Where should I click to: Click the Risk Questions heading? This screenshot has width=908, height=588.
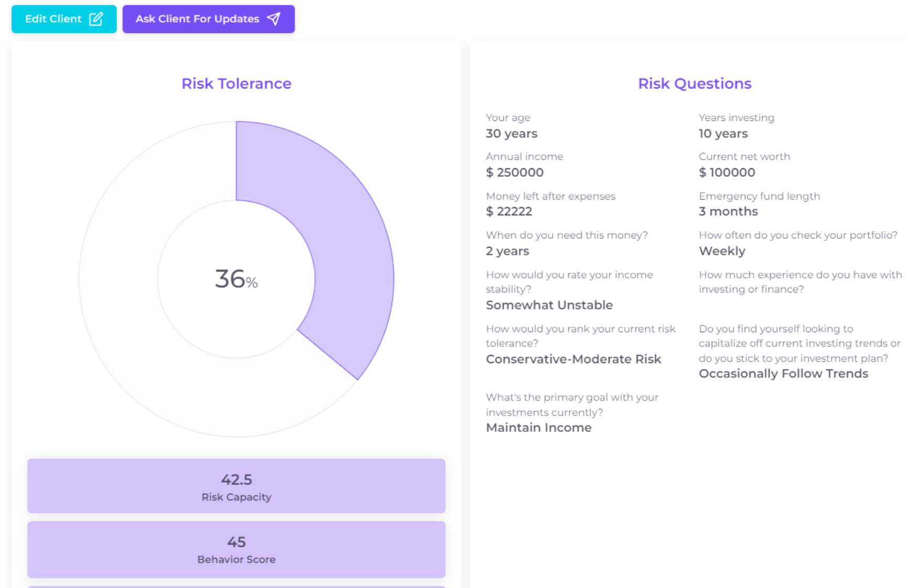694,83
